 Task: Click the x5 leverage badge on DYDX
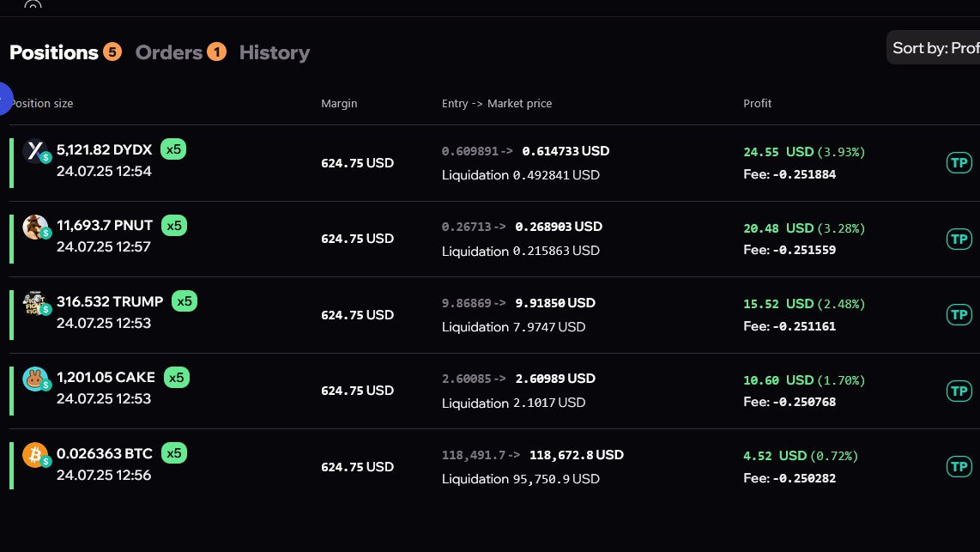click(x=173, y=149)
